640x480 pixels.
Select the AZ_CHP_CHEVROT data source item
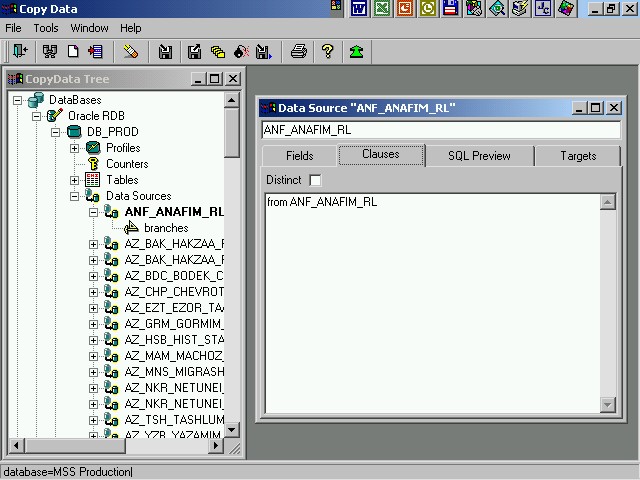(173, 292)
